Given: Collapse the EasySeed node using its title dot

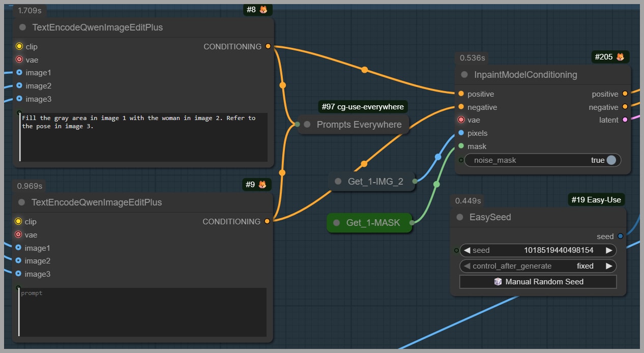Looking at the screenshot, I should coord(460,217).
